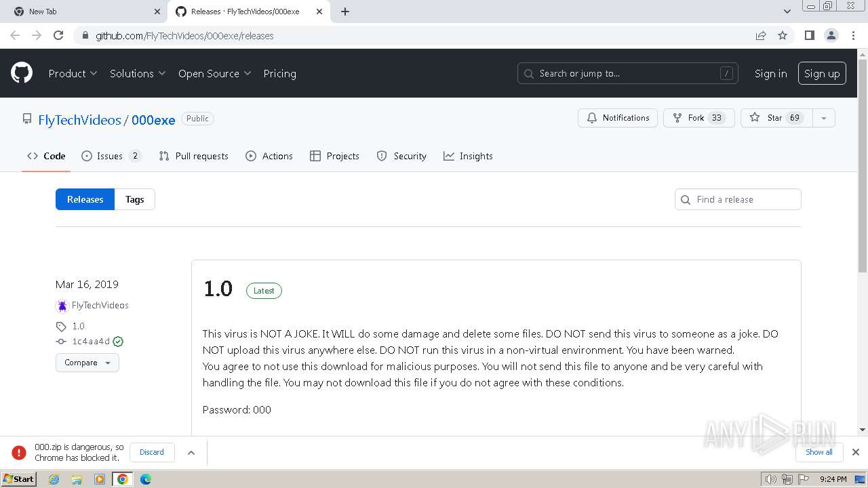This screenshot has width=868, height=488.
Task: Click the red danger warning icon
Action: tap(19, 452)
